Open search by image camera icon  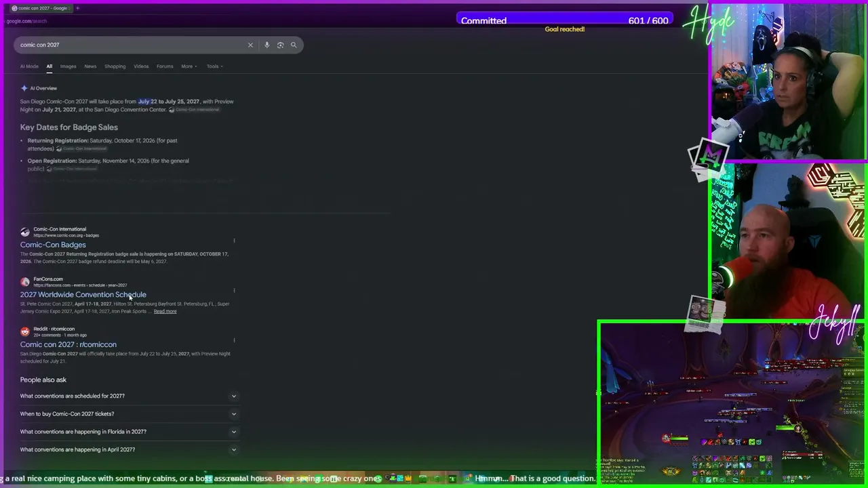(280, 45)
